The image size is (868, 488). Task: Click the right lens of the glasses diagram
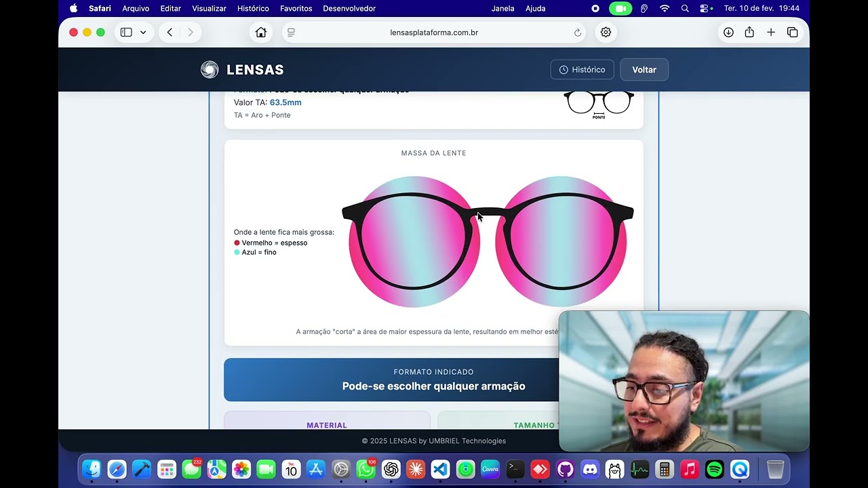[561, 242]
